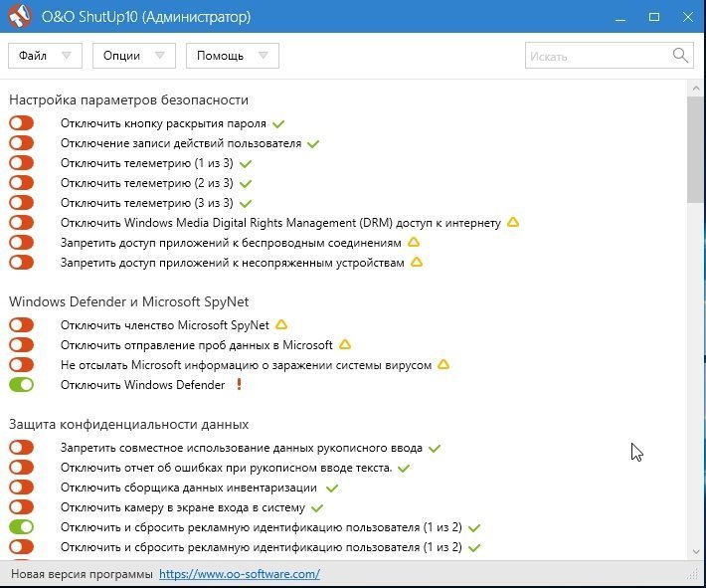
Task: Toggle 'Отключение записи действий пользователя'
Action: 21,143
